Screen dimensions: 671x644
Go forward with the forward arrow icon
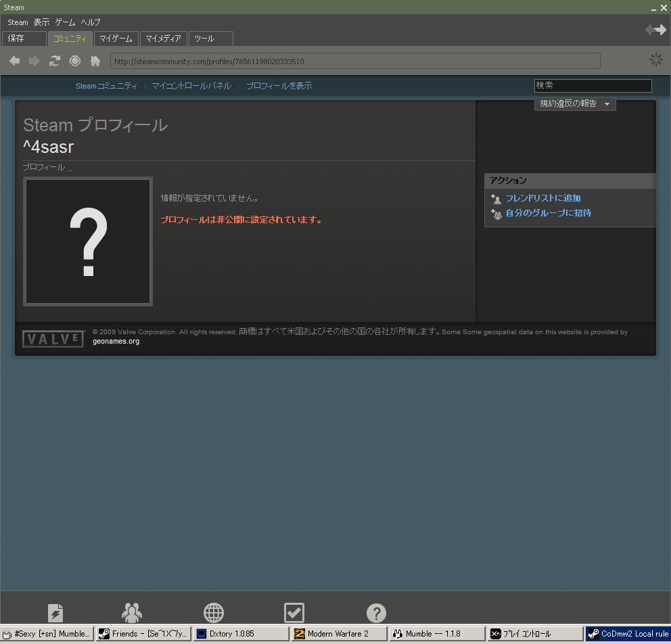pyautogui.click(x=34, y=61)
